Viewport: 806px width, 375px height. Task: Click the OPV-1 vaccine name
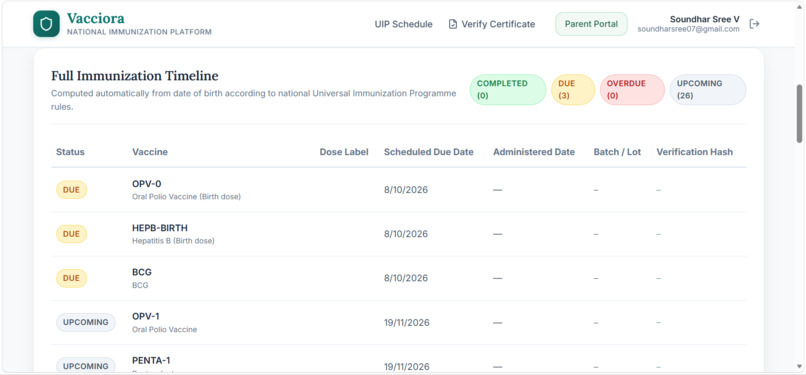(145, 316)
